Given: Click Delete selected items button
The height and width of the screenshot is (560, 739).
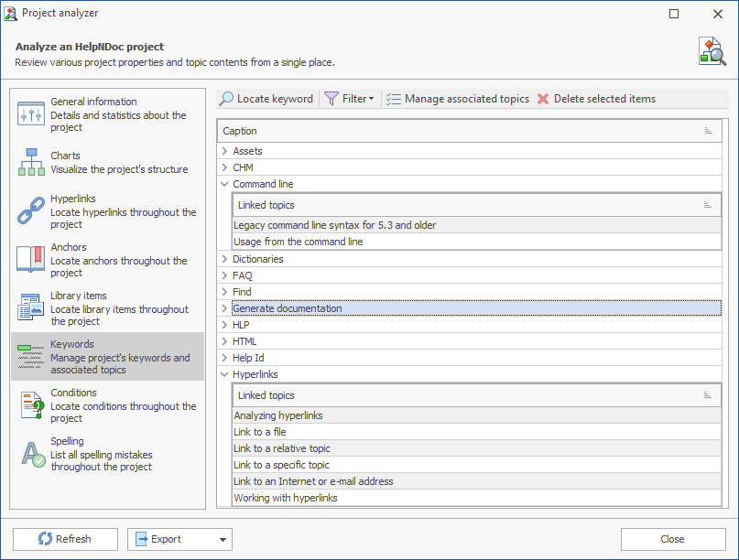Looking at the screenshot, I should [596, 99].
